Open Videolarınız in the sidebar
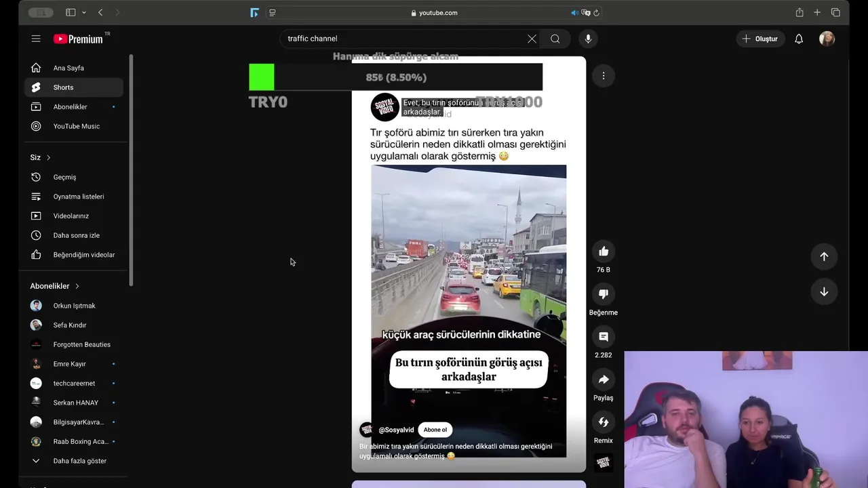The height and width of the screenshot is (488, 868). [74, 216]
